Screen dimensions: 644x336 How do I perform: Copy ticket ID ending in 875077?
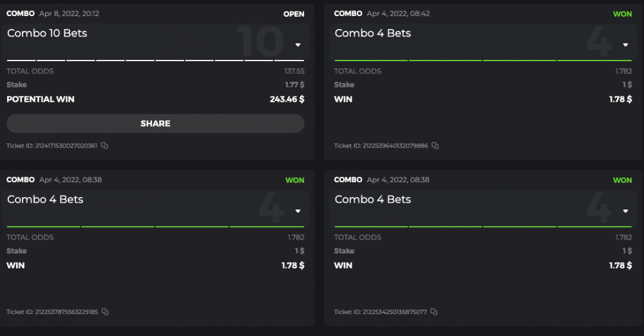click(433, 312)
